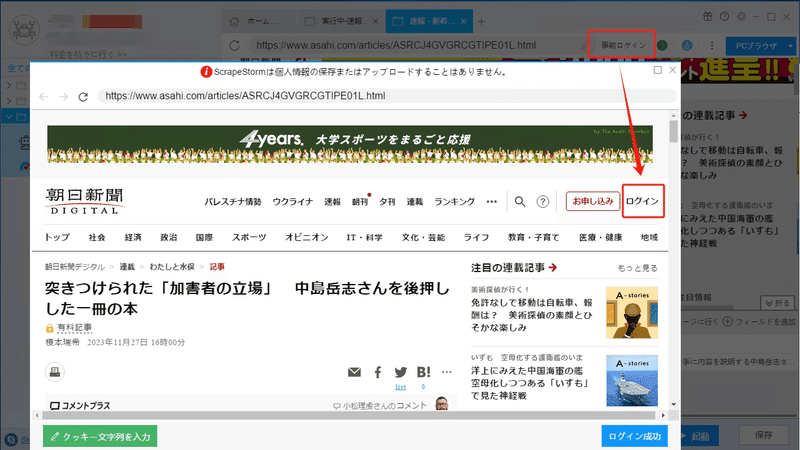The height and width of the screenshot is (450, 800).
Task: Go forward in popup browser toolbar
Action: tap(63, 96)
